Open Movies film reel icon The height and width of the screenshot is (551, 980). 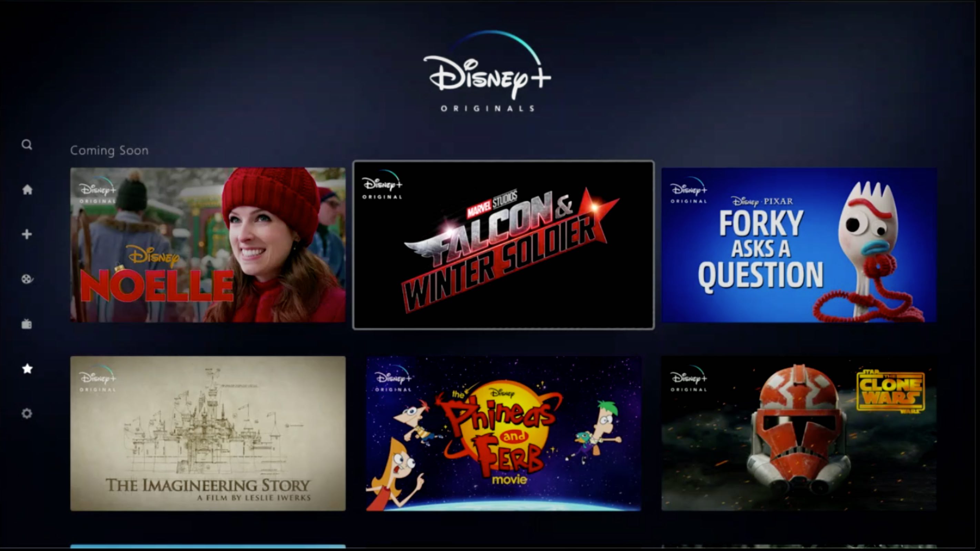click(x=27, y=279)
